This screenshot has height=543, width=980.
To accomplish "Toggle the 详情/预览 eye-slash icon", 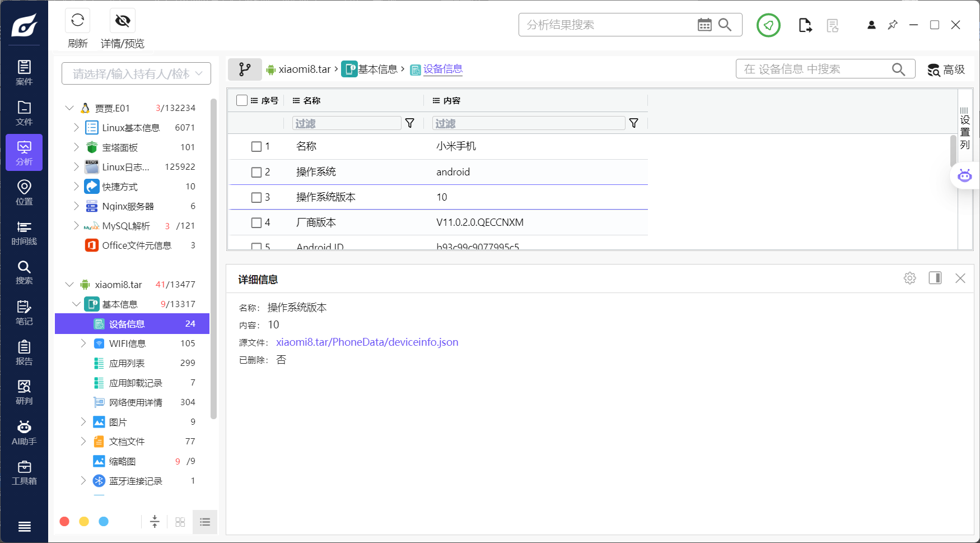I will (123, 21).
